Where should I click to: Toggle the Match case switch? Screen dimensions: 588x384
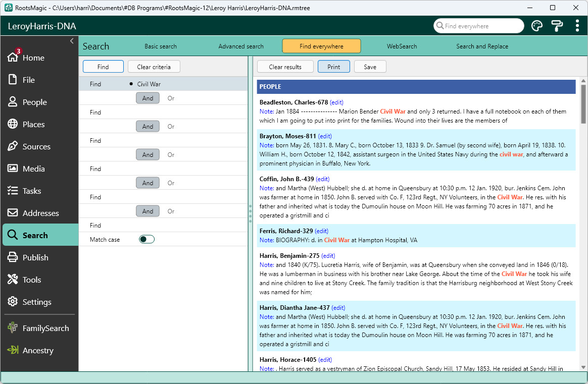click(146, 239)
